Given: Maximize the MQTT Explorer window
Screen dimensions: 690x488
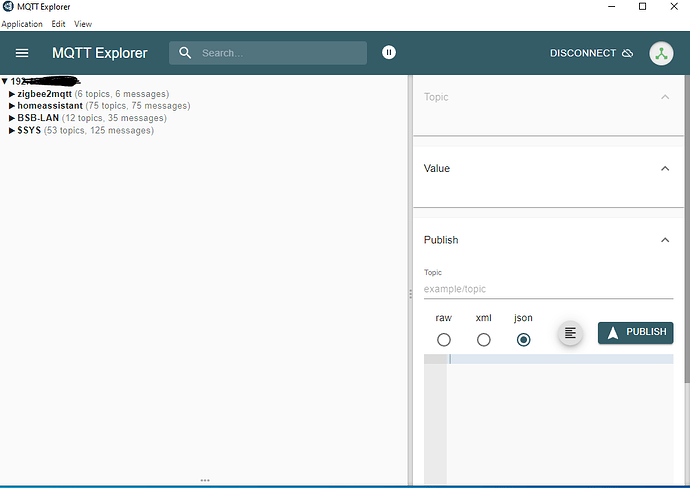Looking at the screenshot, I should tap(642, 6).
